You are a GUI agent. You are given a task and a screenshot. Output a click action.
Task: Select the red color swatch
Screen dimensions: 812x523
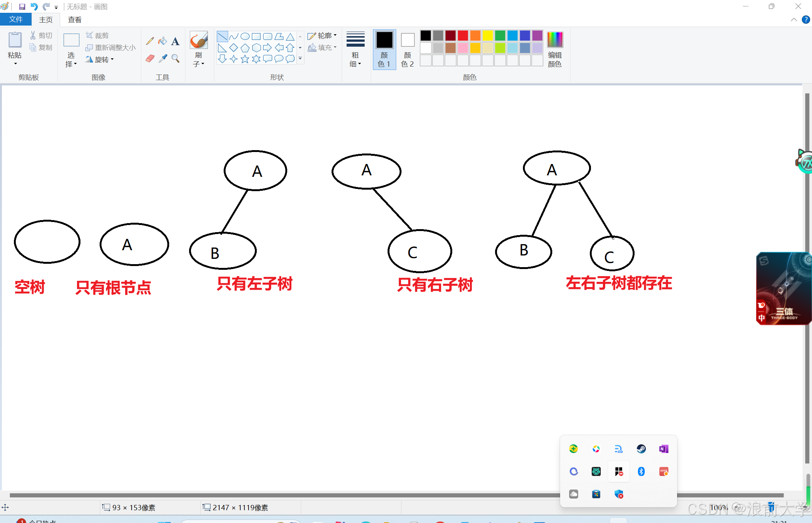tap(462, 35)
